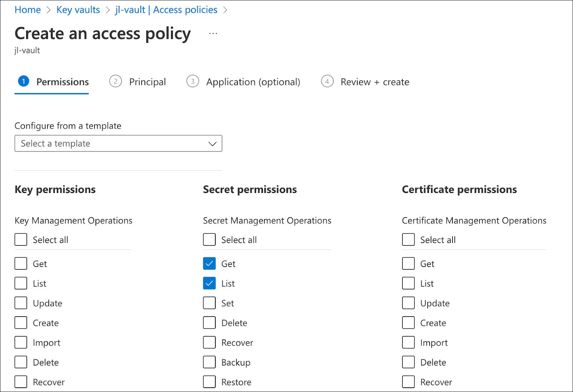Enable the Create key permission

(x=21, y=323)
